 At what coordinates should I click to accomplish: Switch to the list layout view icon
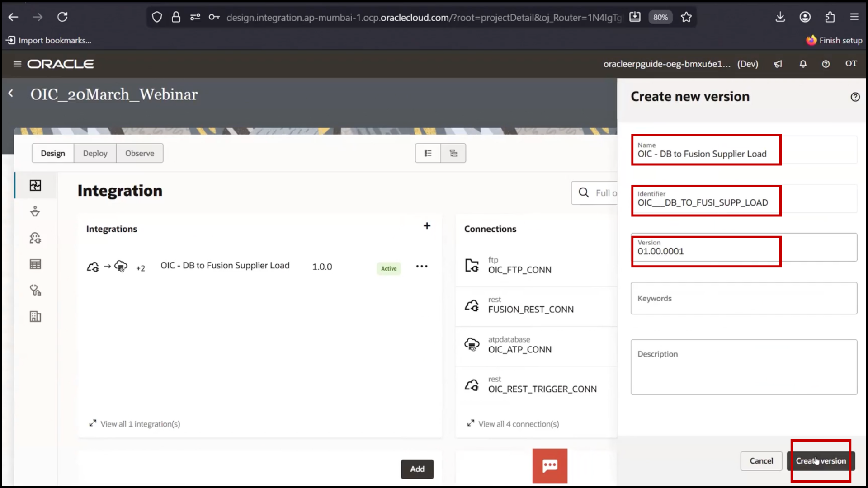pyautogui.click(x=428, y=153)
